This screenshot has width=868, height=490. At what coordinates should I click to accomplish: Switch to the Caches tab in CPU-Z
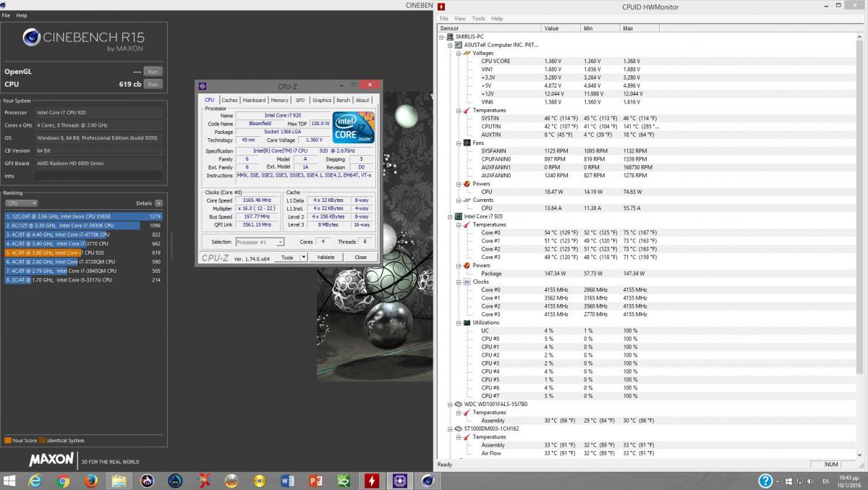229,100
